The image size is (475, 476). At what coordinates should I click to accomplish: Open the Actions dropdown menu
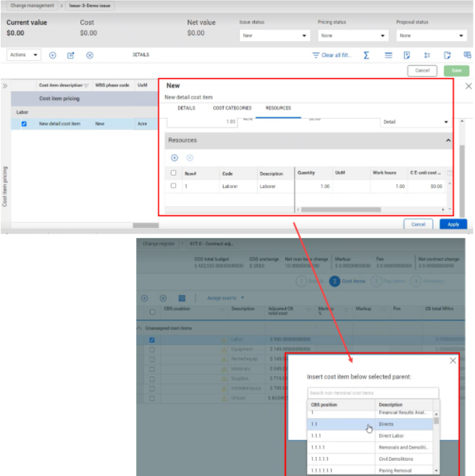coord(23,55)
